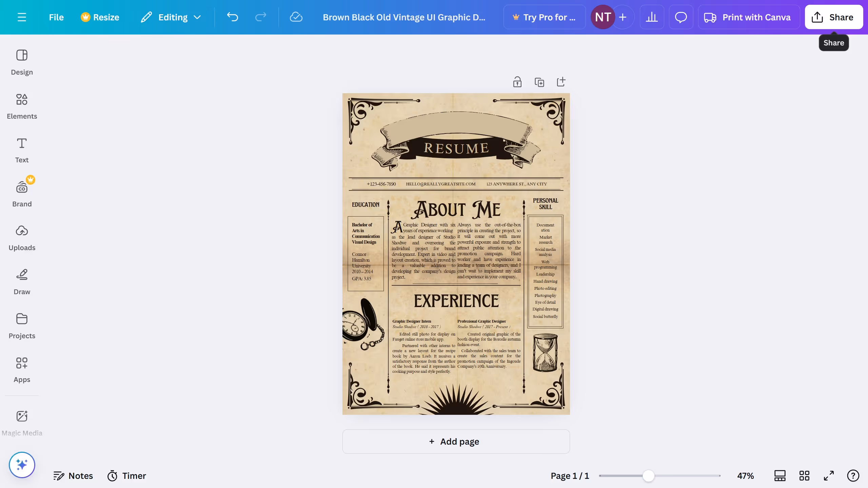The height and width of the screenshot is (488, 868).
Task: Open the hamburger menu
Action: click(22, 17)
